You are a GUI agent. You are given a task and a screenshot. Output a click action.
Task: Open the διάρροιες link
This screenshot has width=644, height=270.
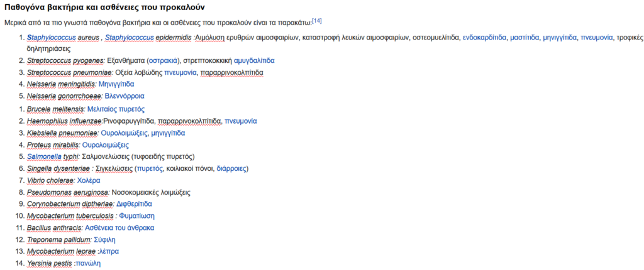[231, 169]
